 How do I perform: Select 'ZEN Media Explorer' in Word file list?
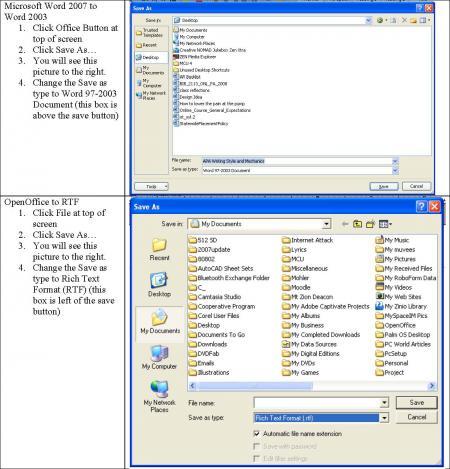tap(194, 57)
